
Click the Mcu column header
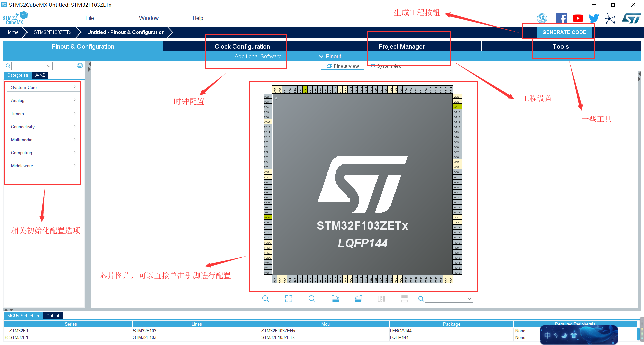click(x=325, y=324)
